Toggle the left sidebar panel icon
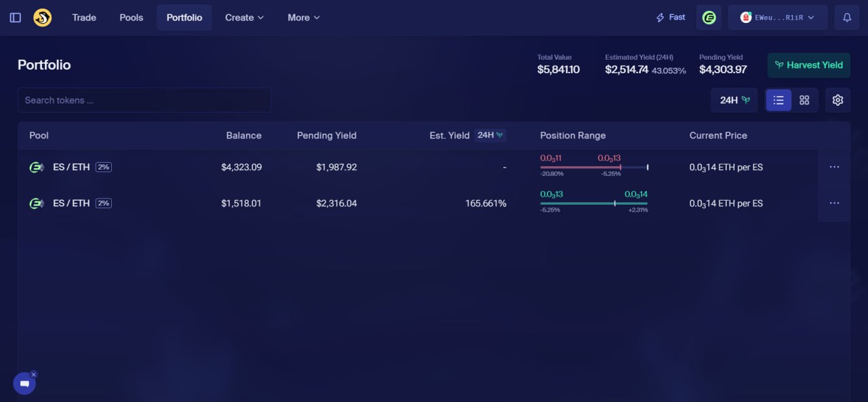Screen dimensions: 868x402 tap(16, 18)
